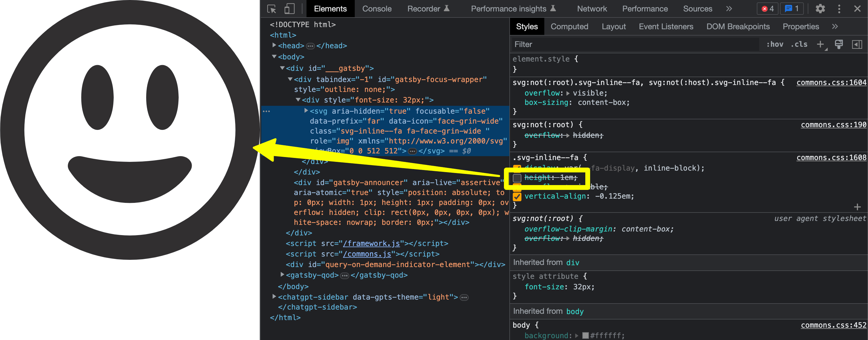Image resolution: width=868 pixels, height=340 pixels.
Task: Show more Styles pane tabs chevron
Action: click(835, 27)
